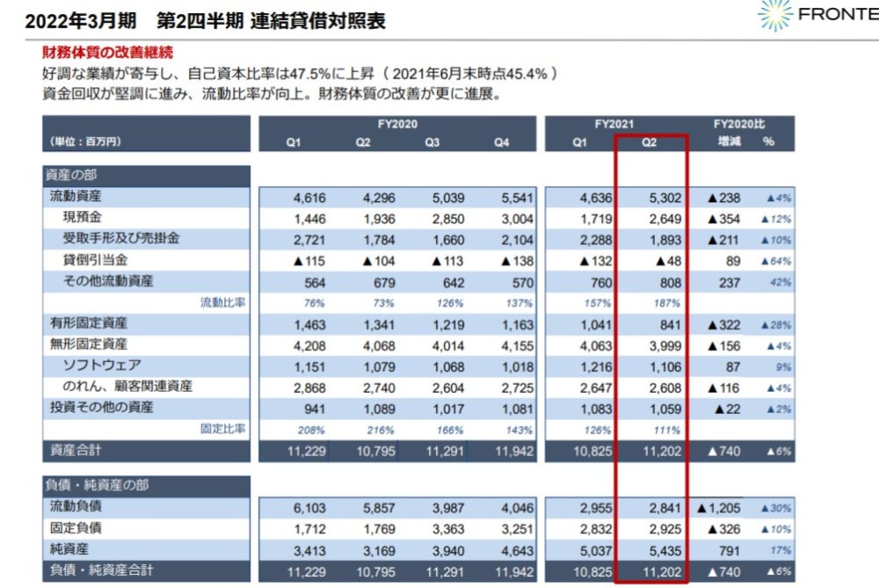Click the FRONTEO starburst logo icon

click(x=774, y=15)
